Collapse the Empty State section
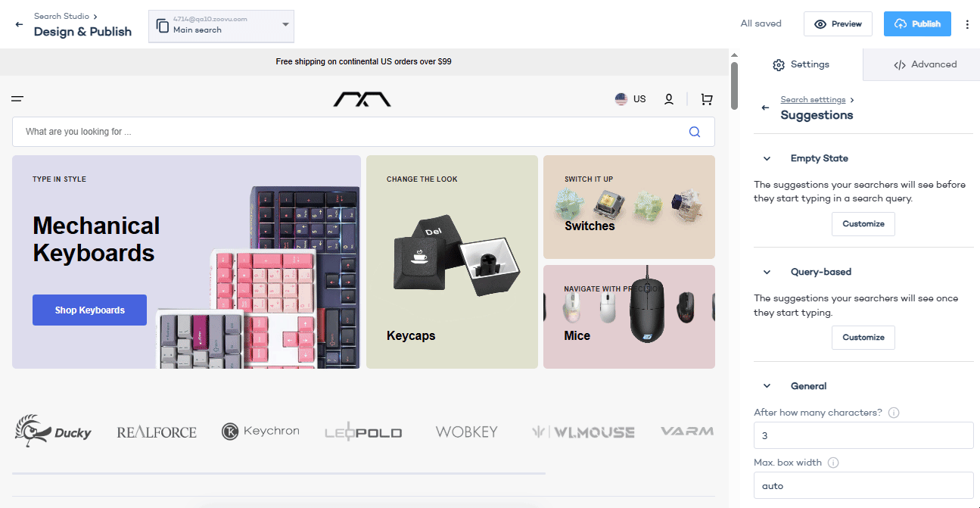The height and width of the screenshot is (508, 980). pyautogui.click(x=767, y=158)
